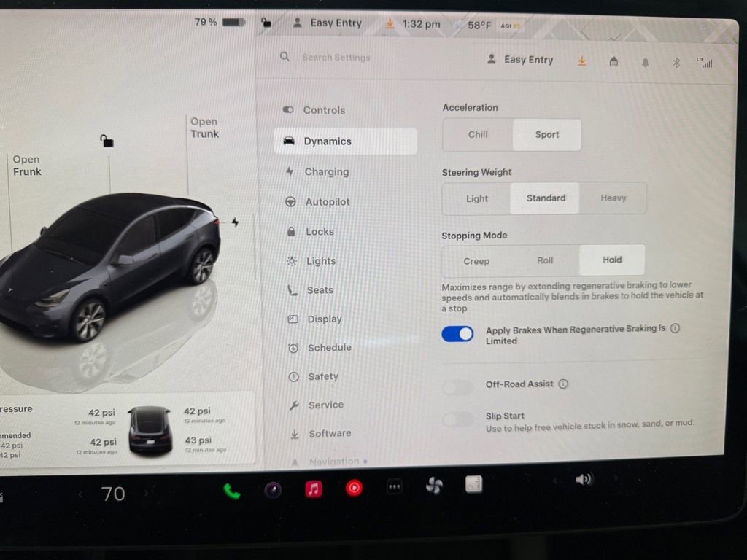The image size is (747, 560).
Task: Select Light steering weight
Action: click(477, 198)
